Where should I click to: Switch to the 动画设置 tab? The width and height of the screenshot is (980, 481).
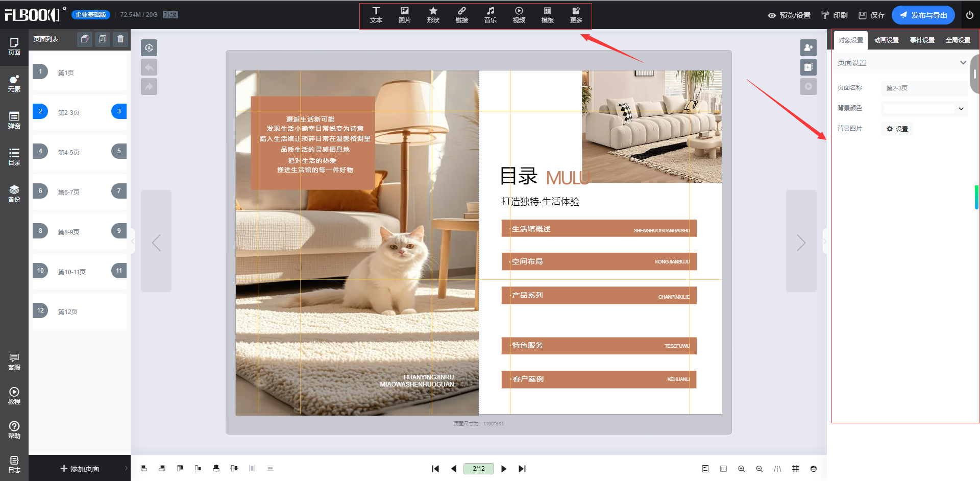[x=886, y=40]
